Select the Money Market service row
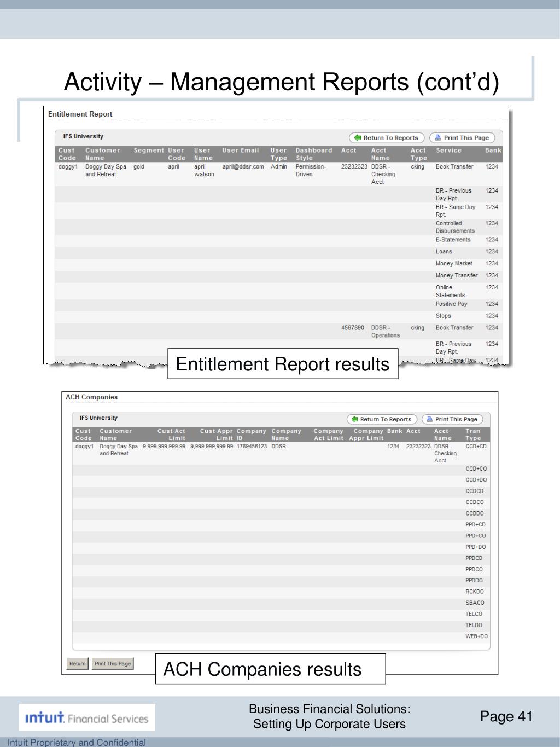Viewport: 560px width, 747px height. pyautogui.click(x=454, y=264)
